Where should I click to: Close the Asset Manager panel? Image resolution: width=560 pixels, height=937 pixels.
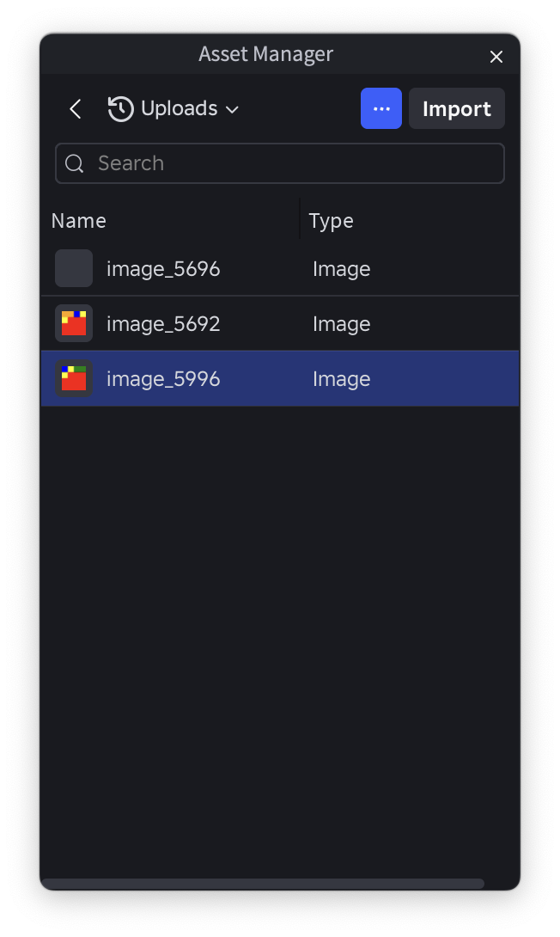pos(496,57)
